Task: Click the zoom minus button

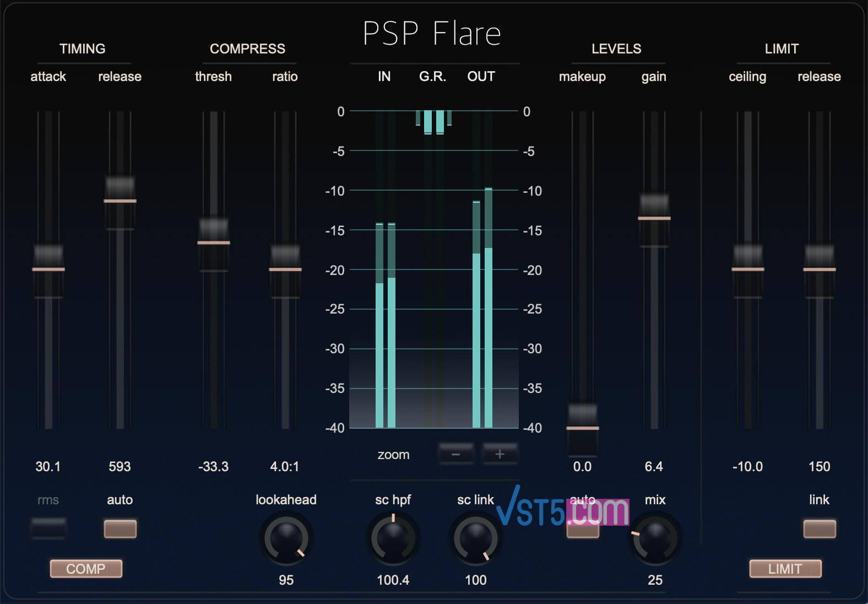Action: [x=456, y=454]
